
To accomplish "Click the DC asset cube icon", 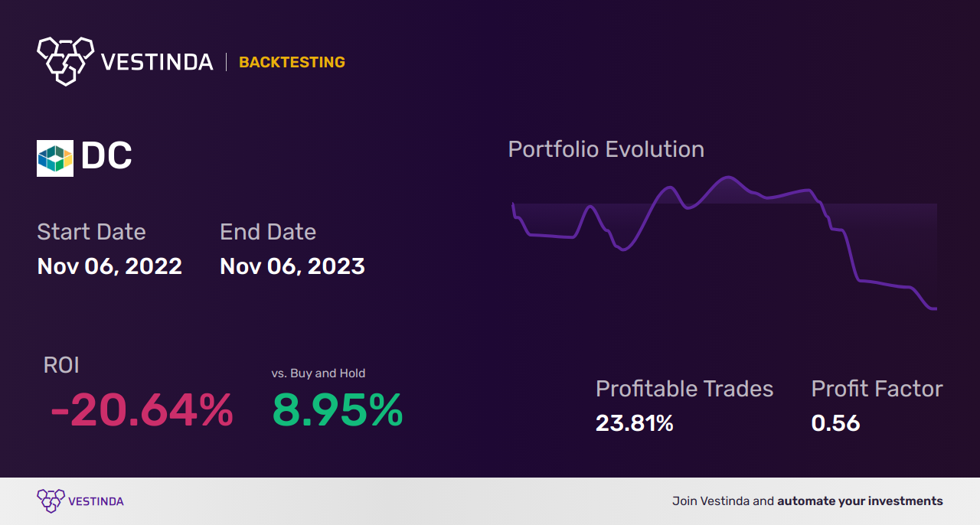I will point(55,158).
